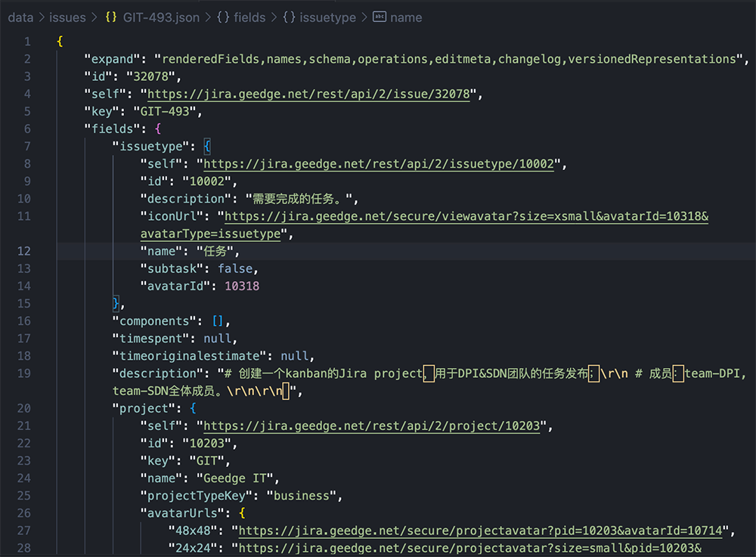The width and height of the screenshot is (756, 557).
Task: Click the object icon beside issuetype breadcrumb
Action: (x=289, y=17)
